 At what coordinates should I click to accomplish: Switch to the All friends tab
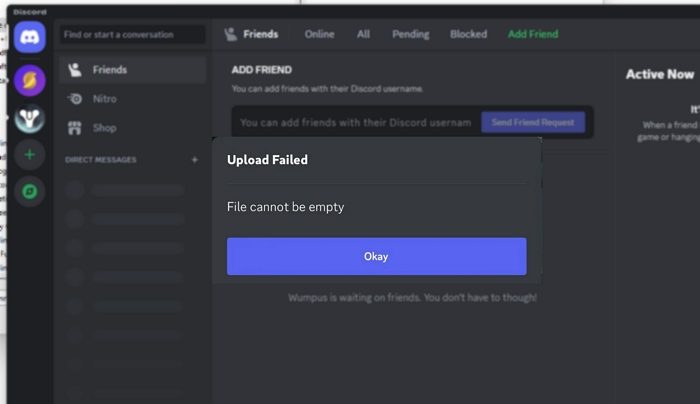(363, 34)
